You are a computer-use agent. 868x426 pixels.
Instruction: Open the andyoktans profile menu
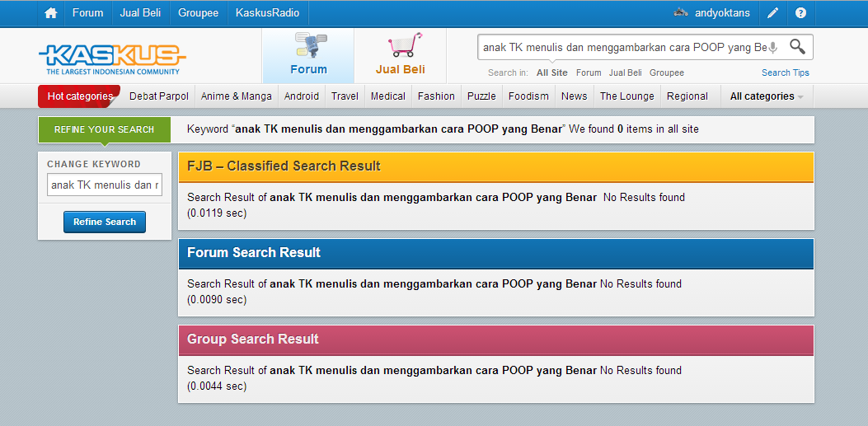tap(722, 13)
